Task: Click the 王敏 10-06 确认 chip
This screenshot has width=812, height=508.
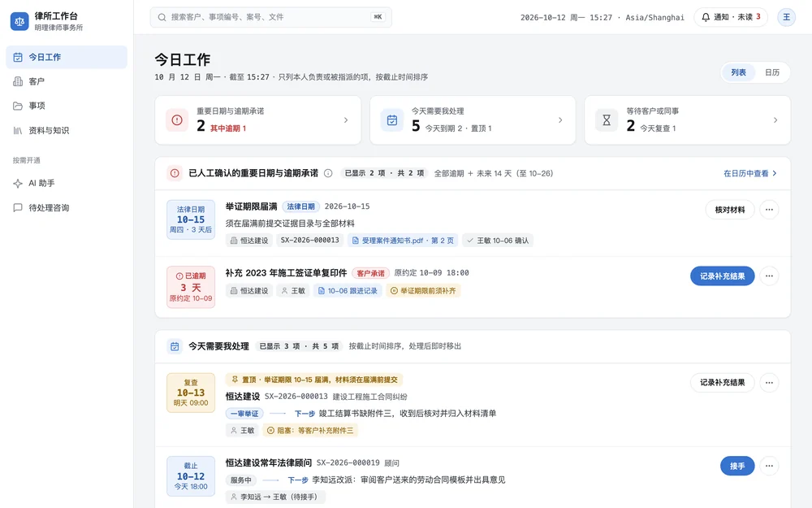Action: click(x=498, y=240)
